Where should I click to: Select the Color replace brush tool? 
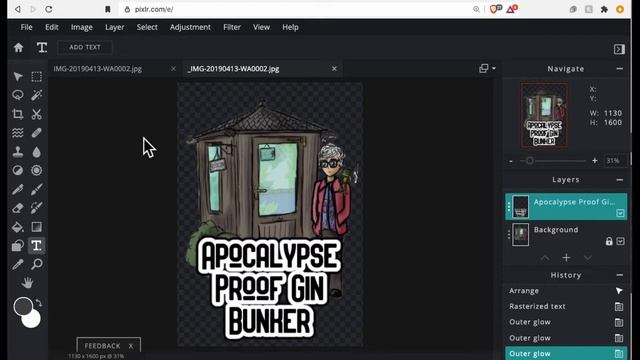(37, 208)
